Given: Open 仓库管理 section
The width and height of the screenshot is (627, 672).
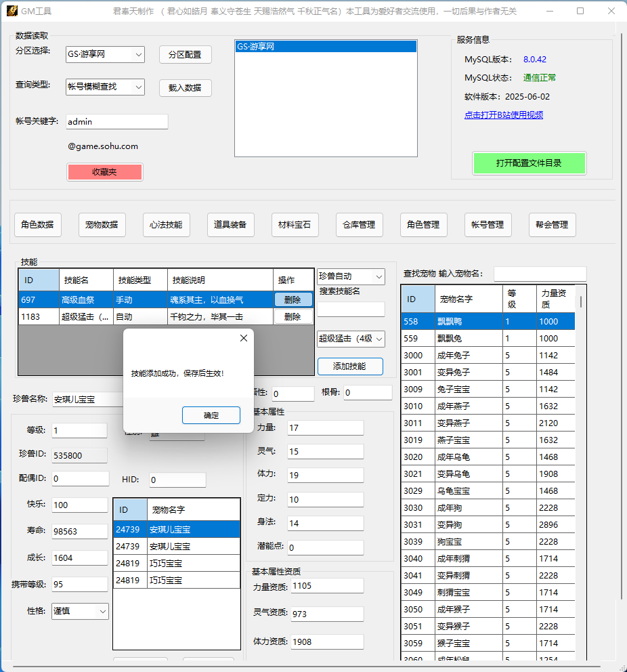Looking at the screenshot, I should pyautogui.click(x=359, y=225).
